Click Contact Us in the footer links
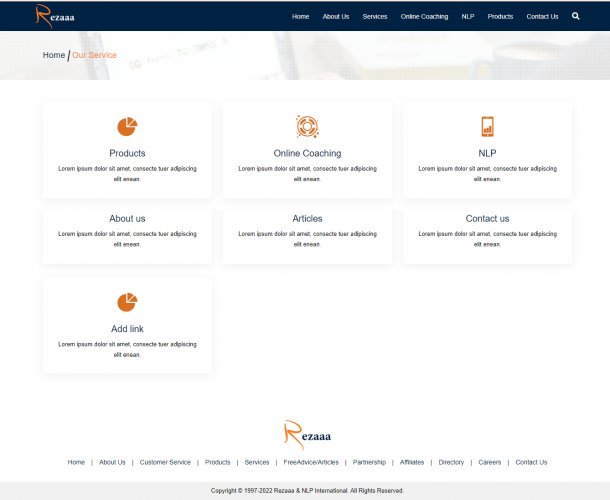 coord(531,462)
